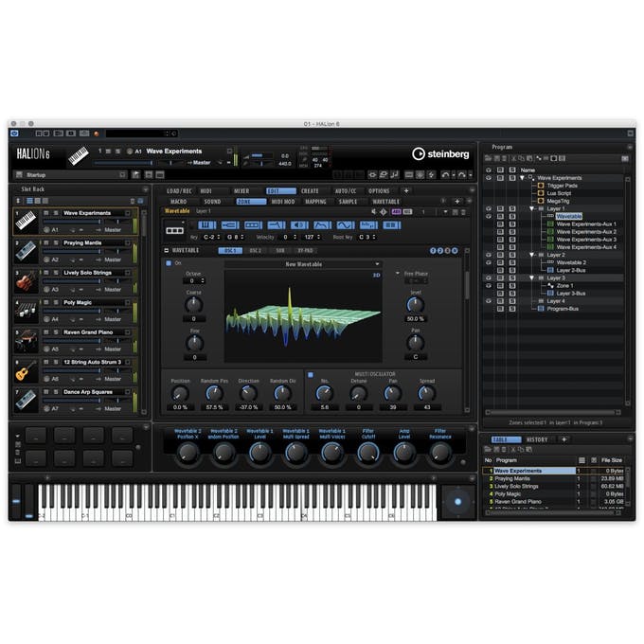The height and width of the screenshot is (644, 644).
Task: Toggle the 3D view of wavetable display
Action: pos(376,276)
